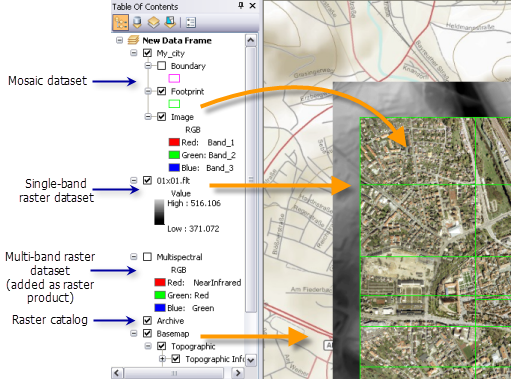Select List By Visibility button
Screen dimensions: 511x379
(154, 23)
